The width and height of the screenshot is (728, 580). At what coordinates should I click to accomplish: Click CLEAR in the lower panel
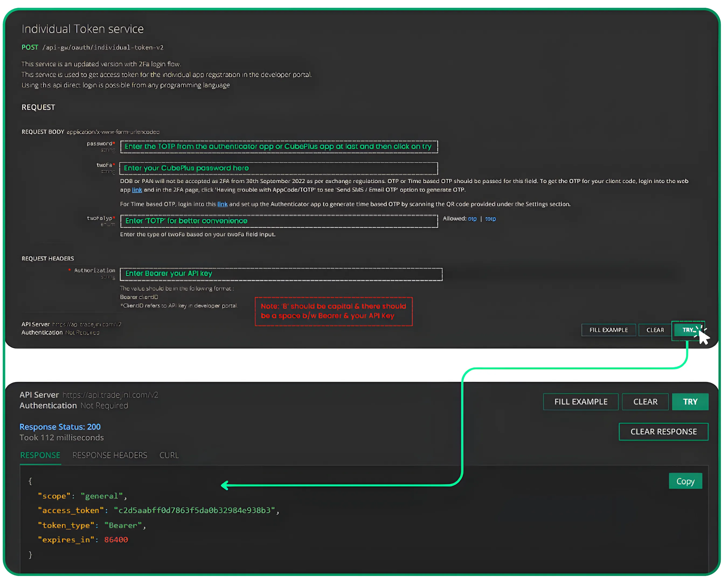click(645, 401)
